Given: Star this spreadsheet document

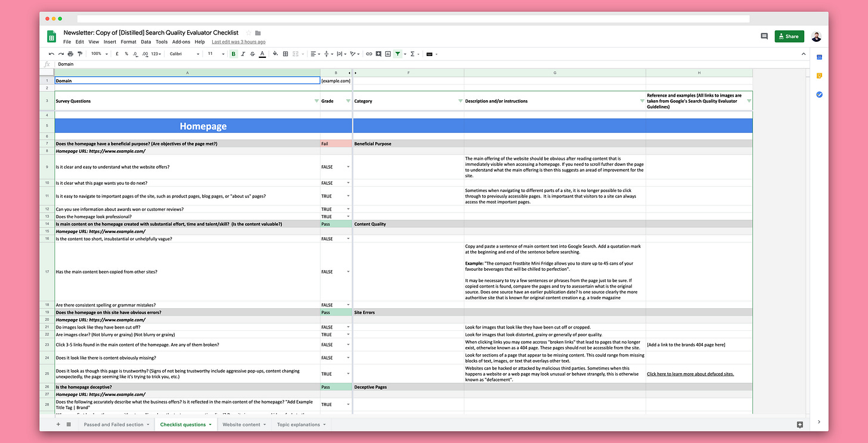Looking at the screenshot, I should point(249,33).
